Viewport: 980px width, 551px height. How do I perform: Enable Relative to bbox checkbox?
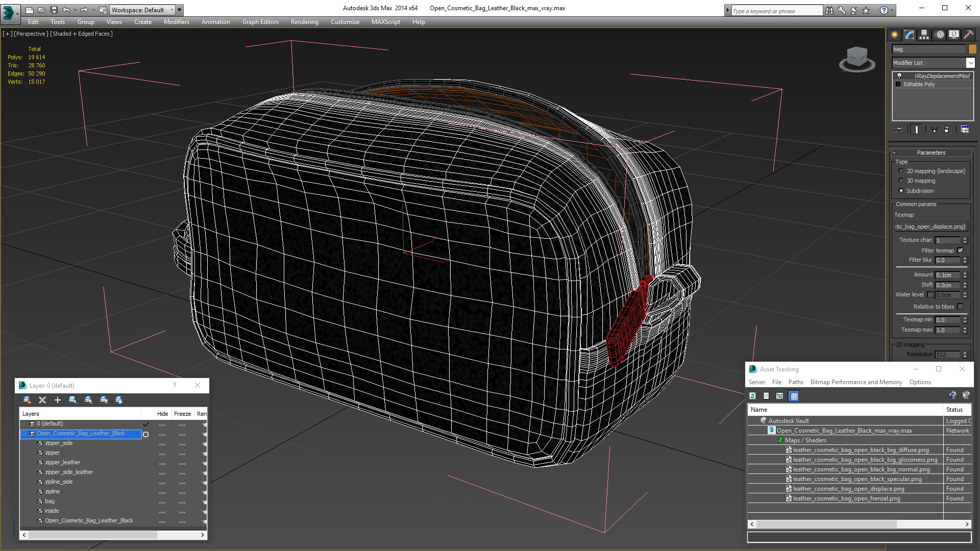pos(960,307)
